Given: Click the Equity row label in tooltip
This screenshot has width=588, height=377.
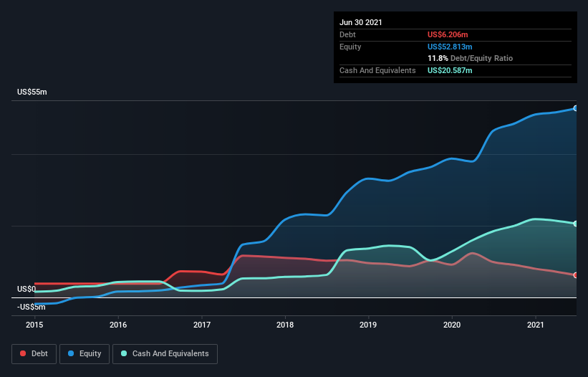Looking at the screenshot, I should pyautogui.click(x=350, y=47).
